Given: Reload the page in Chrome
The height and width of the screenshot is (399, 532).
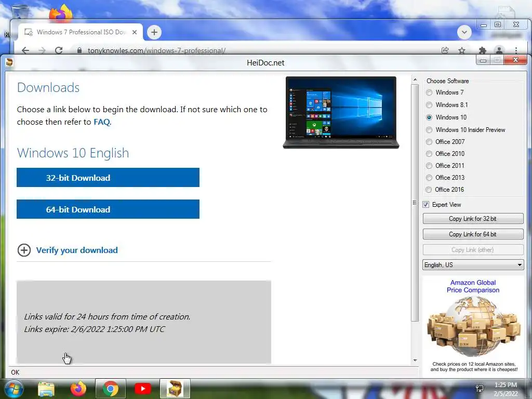Looking at the screenshot, I should 59,50.
